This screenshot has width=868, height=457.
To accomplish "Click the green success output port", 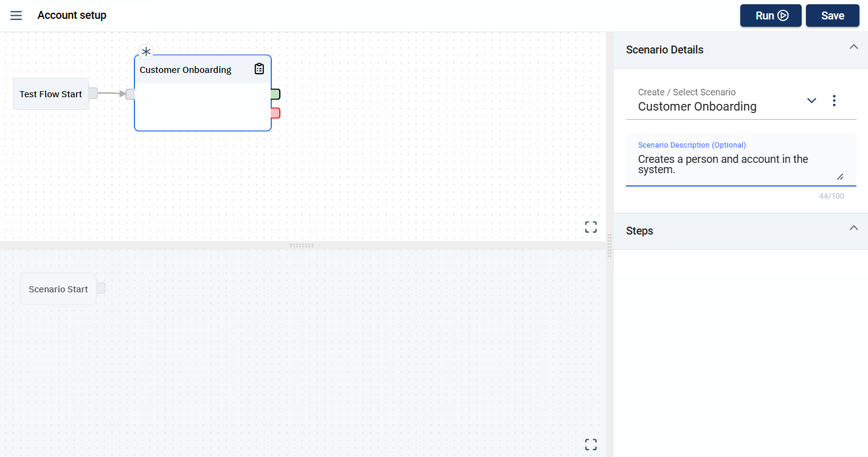I will coord(276,94).
